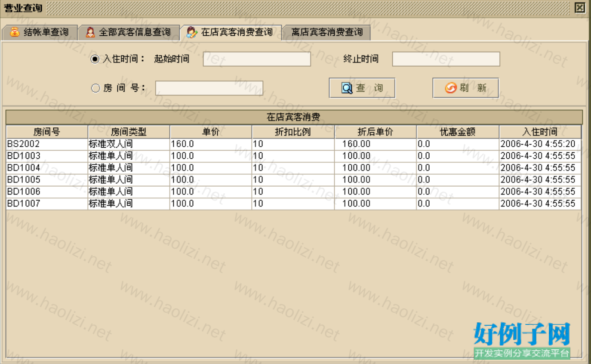Click the icon on 在店宾客消费查询 tab
Viewport: 591px width, 364px height.
(192, 32)
